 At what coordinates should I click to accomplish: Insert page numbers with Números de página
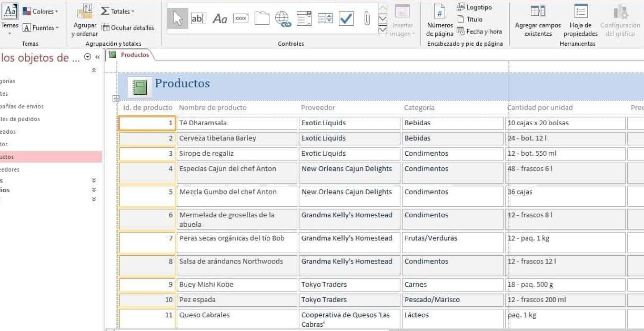pos(439,21)
